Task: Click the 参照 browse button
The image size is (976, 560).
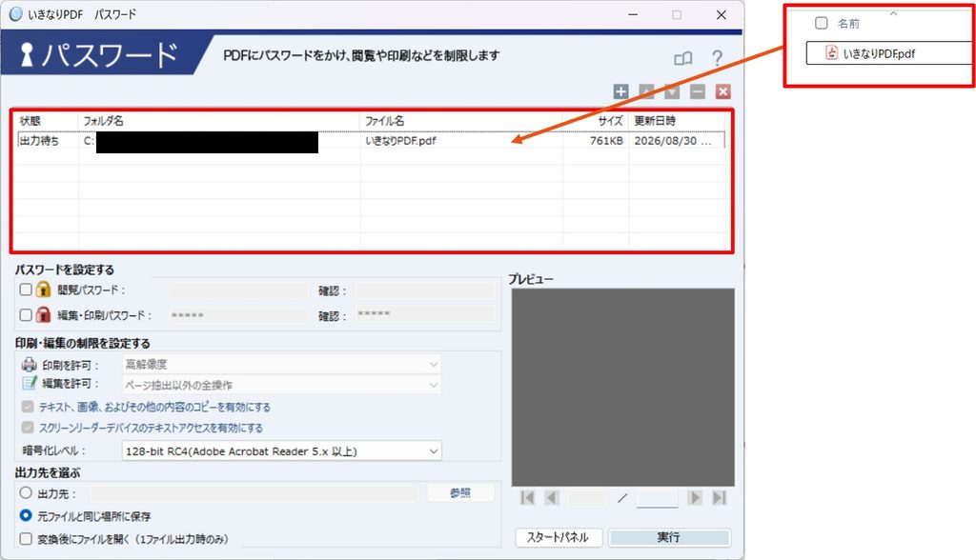Action: [x=460, y=492]
